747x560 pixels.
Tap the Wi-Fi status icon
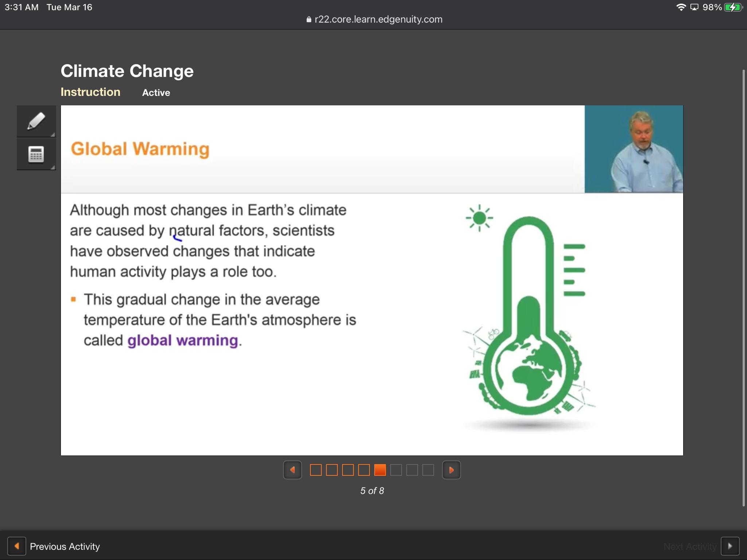click(x=681, y=7)
